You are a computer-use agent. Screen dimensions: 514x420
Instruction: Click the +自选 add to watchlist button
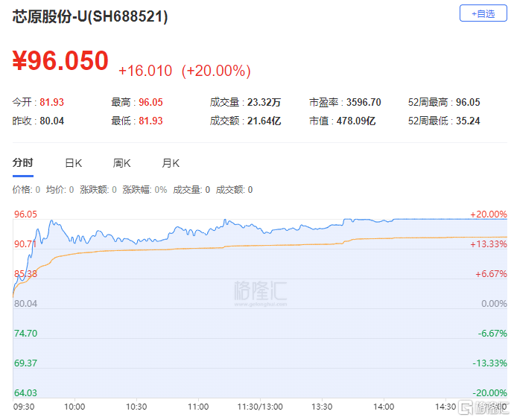click(483, 13)
